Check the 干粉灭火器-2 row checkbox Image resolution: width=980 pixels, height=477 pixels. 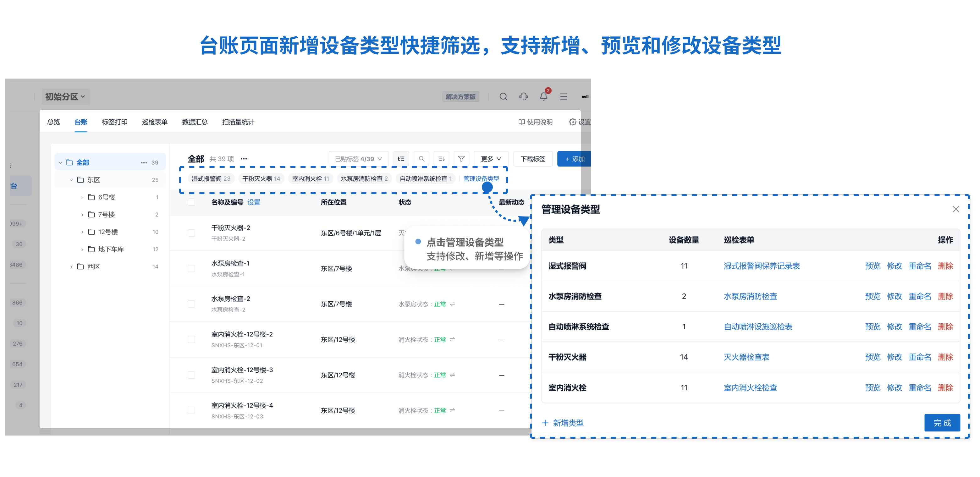tap(191, 233)
